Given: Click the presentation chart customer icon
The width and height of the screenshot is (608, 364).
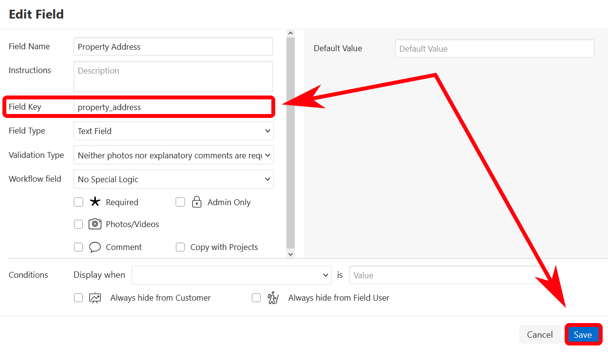Looking at the screenshot, I should point(95,298).
